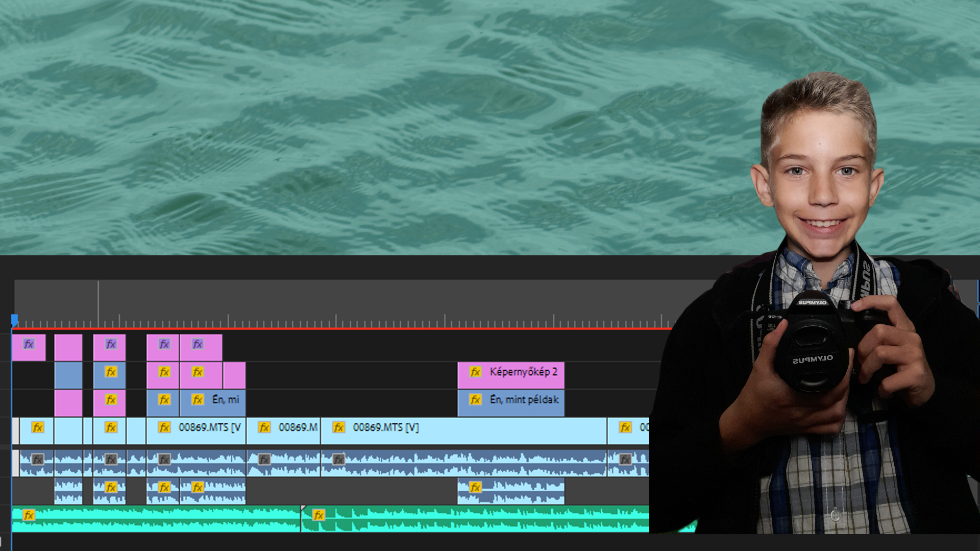Click fx badge on the 00869.M video clip

click(x=264, y=427)
